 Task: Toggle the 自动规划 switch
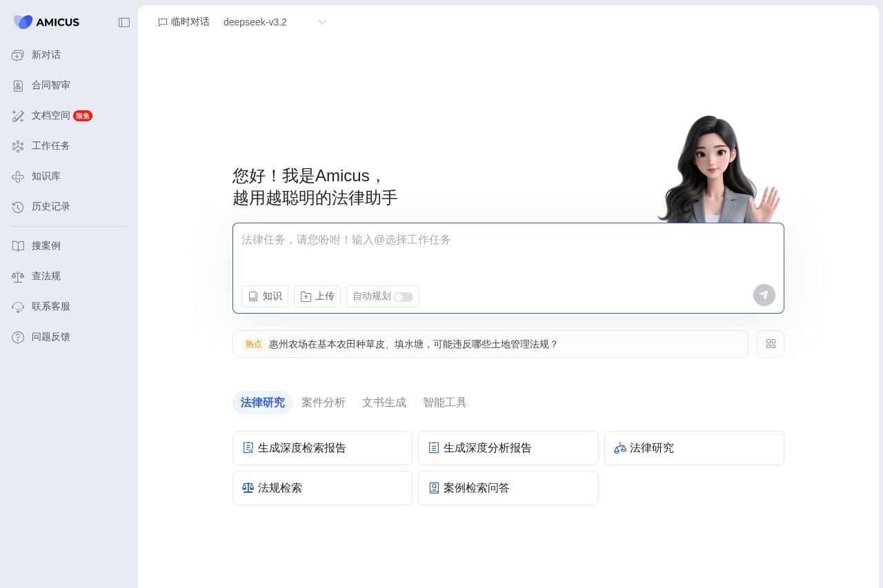tap(404, 296)
